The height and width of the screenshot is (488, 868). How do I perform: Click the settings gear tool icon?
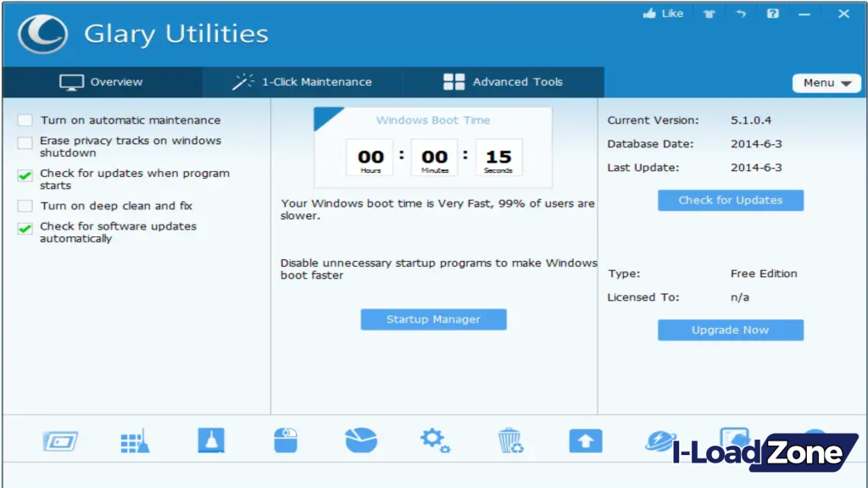point(435,440)
